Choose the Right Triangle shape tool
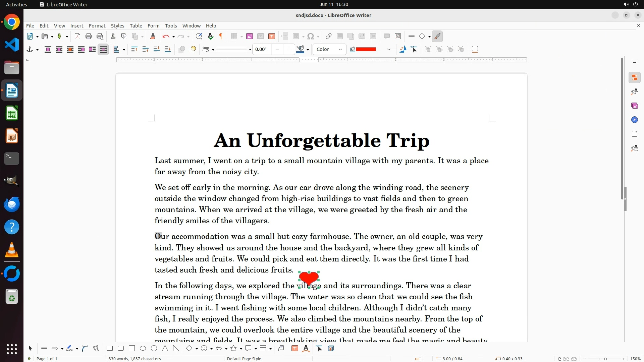Screen dimensions: 644x362 coord(176,349)
